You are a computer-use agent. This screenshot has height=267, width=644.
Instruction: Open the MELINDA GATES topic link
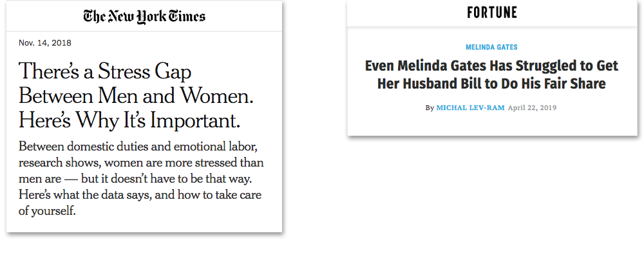pyautogui.click(x=491, y=47)
